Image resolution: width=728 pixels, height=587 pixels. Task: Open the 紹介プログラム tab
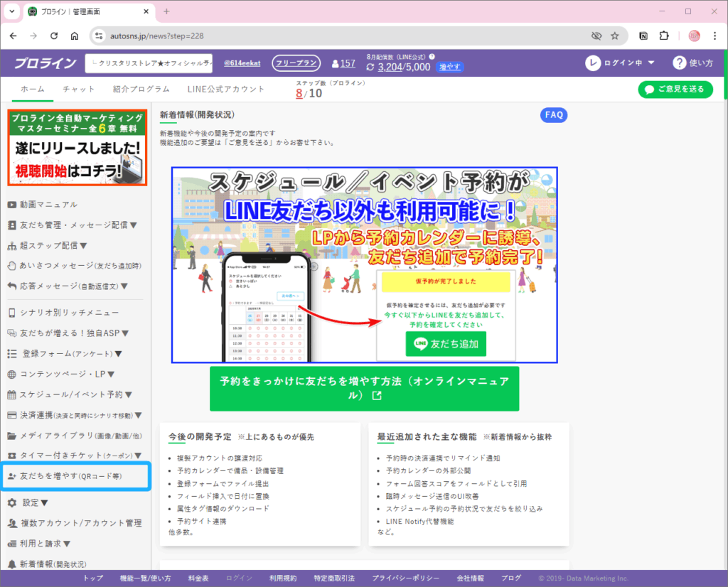point(141,89)
